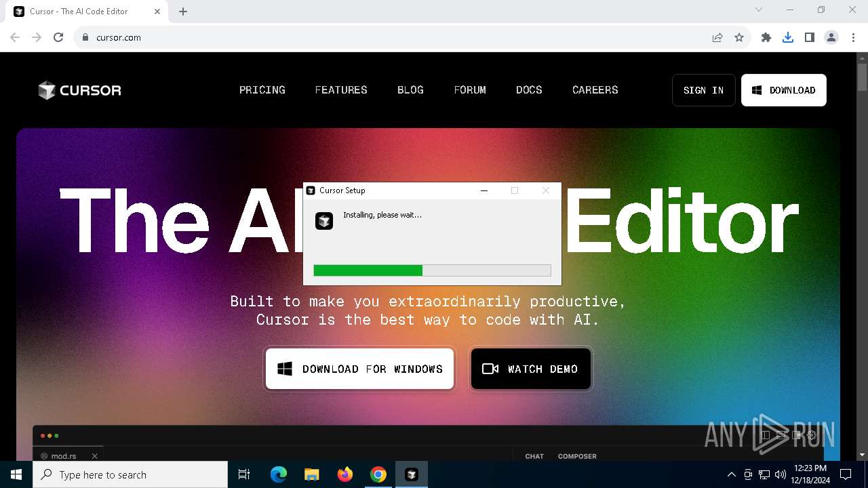Screen dimensions: 868x488
Task: Toggle the Chrome side panel
Action: pyautogui.click(x=810, y=37)
